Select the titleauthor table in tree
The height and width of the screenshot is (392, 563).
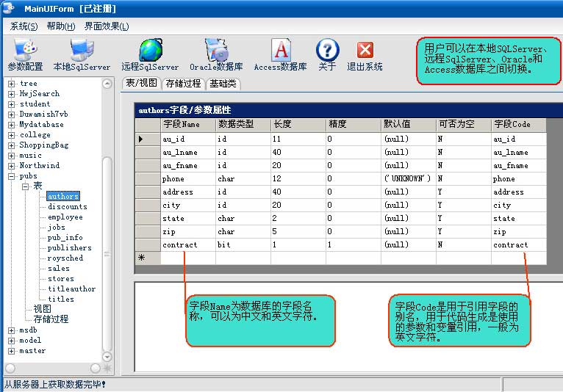click(71, 289)
